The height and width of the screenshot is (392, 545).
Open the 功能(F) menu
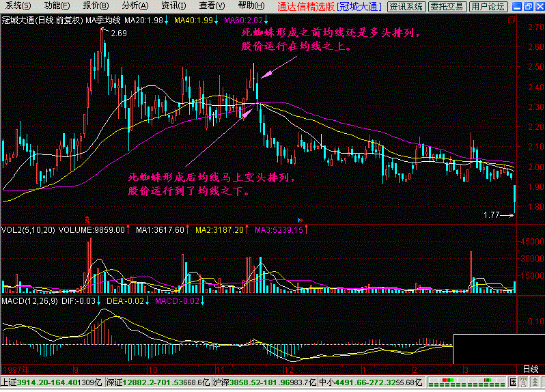(x=57, y=6)
